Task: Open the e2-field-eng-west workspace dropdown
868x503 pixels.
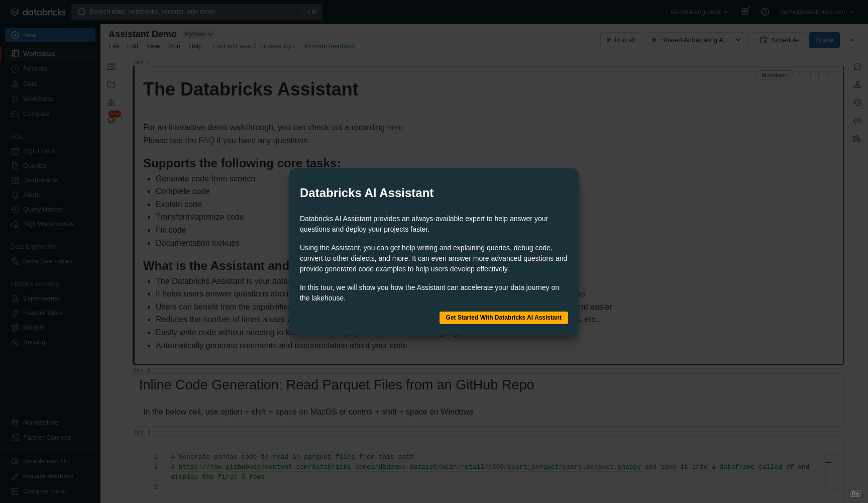Action: point(699,12)
